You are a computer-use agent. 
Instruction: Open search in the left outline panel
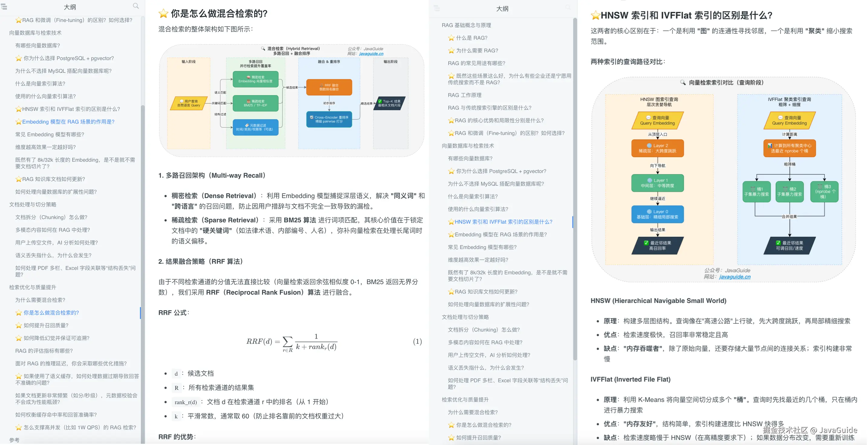136,6
